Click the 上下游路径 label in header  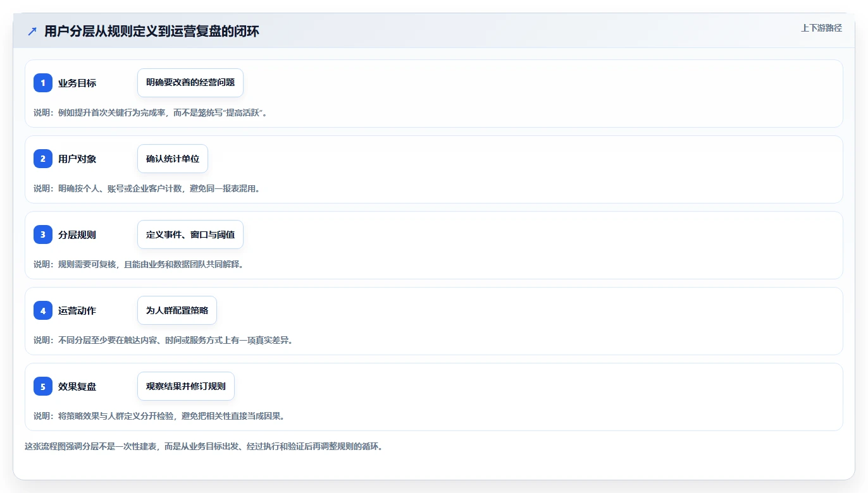click(x=821, y=28)
